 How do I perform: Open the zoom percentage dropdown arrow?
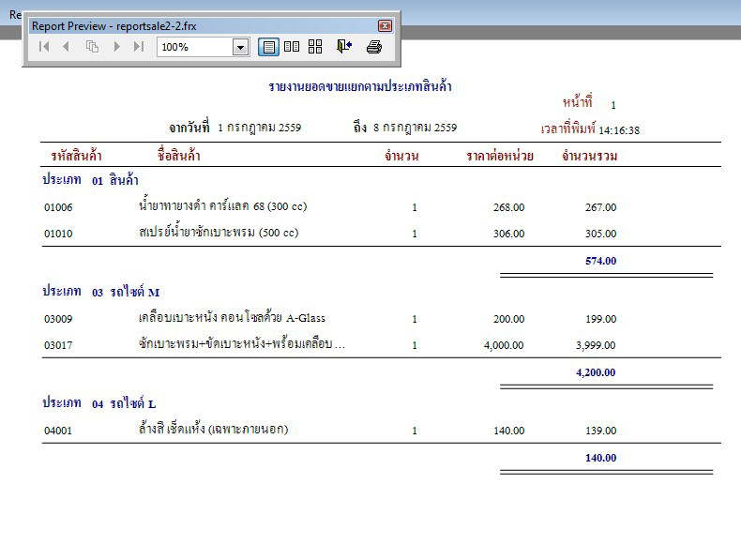tap(240, 47)
